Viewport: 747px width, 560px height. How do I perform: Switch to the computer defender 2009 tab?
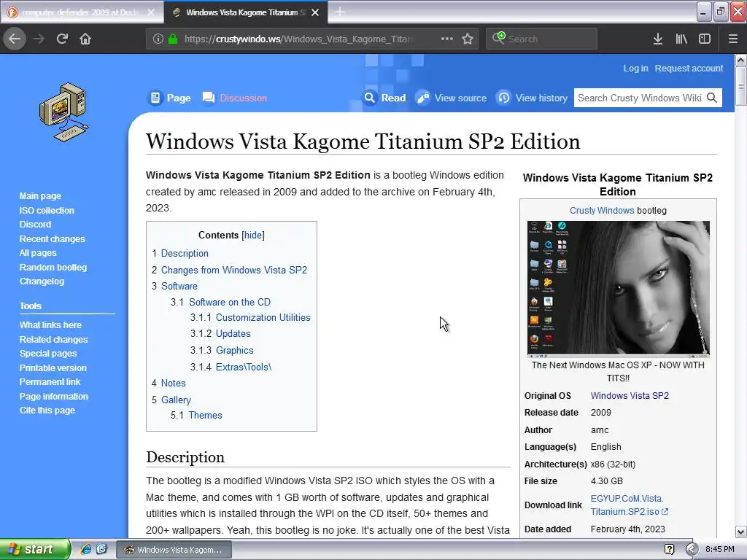coord(81,12)
